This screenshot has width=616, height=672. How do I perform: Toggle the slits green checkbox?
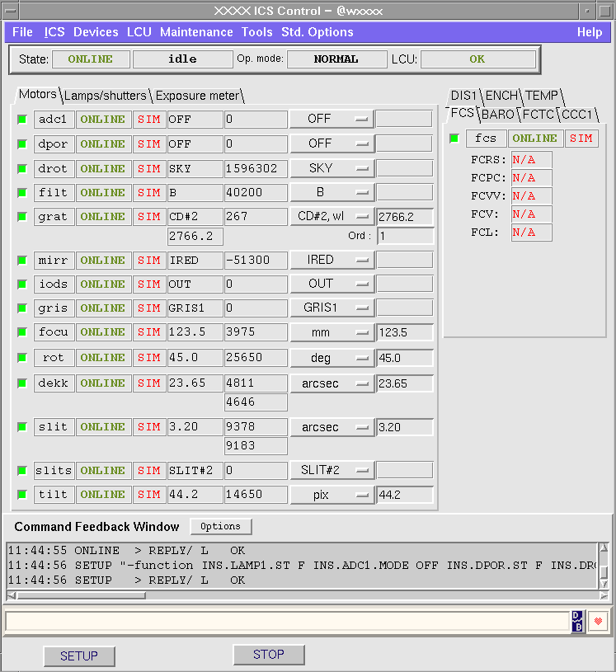coord(22,471)
